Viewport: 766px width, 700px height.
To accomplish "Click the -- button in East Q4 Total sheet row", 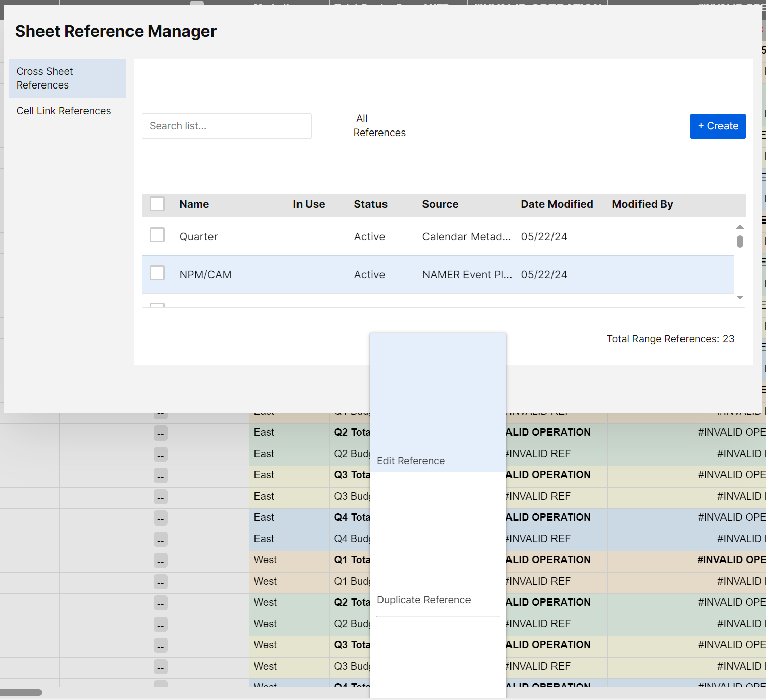I will tap(161, 518).
